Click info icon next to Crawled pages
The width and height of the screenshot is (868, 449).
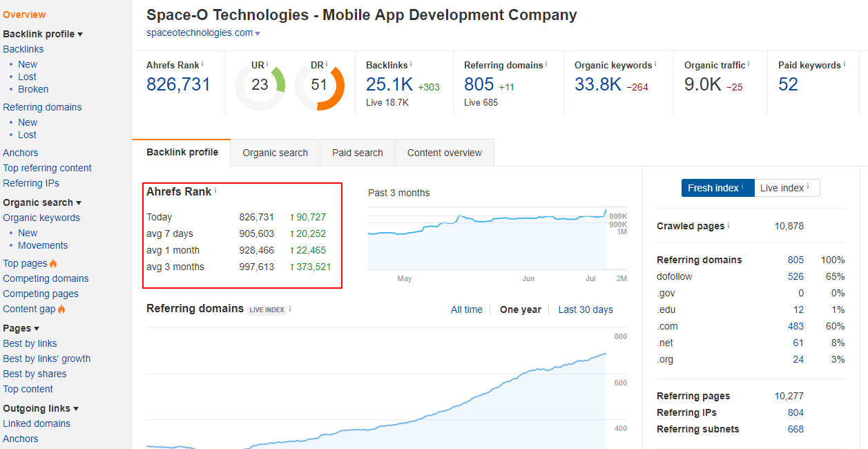point(729,225)
